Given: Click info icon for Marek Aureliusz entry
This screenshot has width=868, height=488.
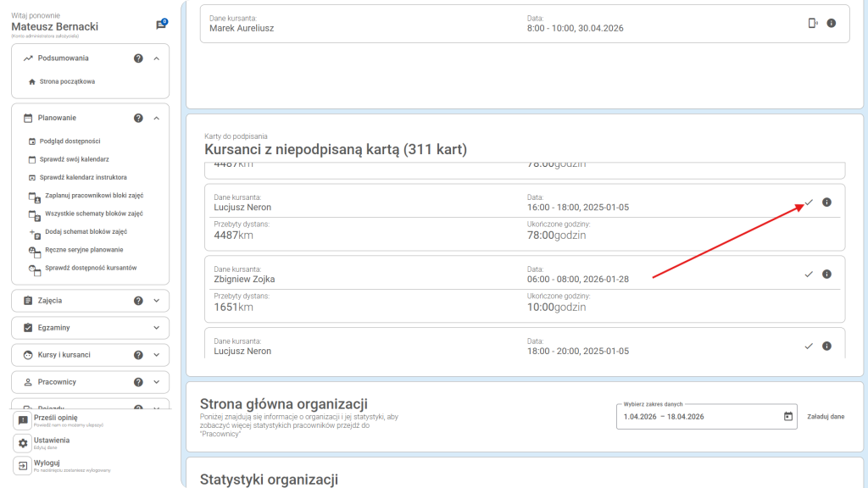Looking at the screenshot, I should (x=831, y=23).
